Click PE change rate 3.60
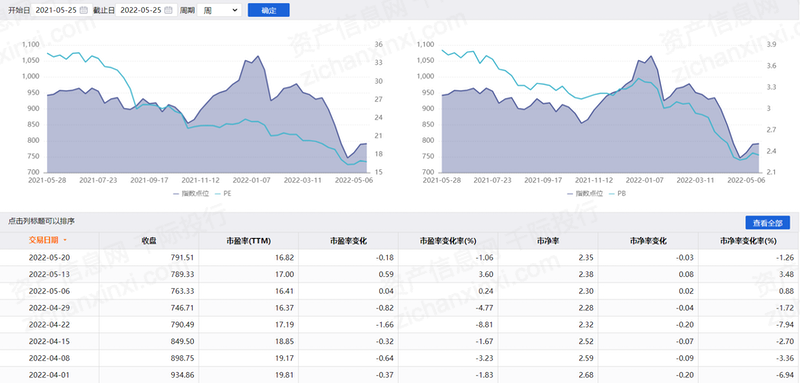The height and width of the screenshot is (383, 800). [x=487, y=274]
